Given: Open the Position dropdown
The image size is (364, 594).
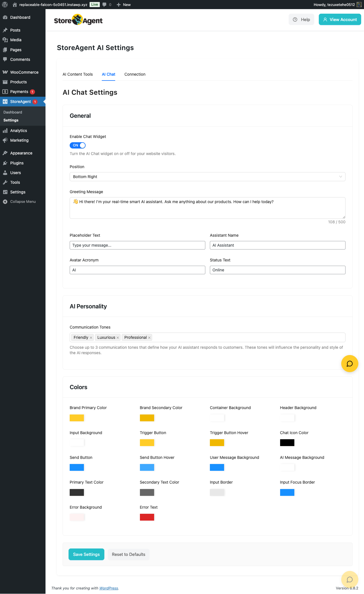Looking at the screenshot, I should pos(208,177).
